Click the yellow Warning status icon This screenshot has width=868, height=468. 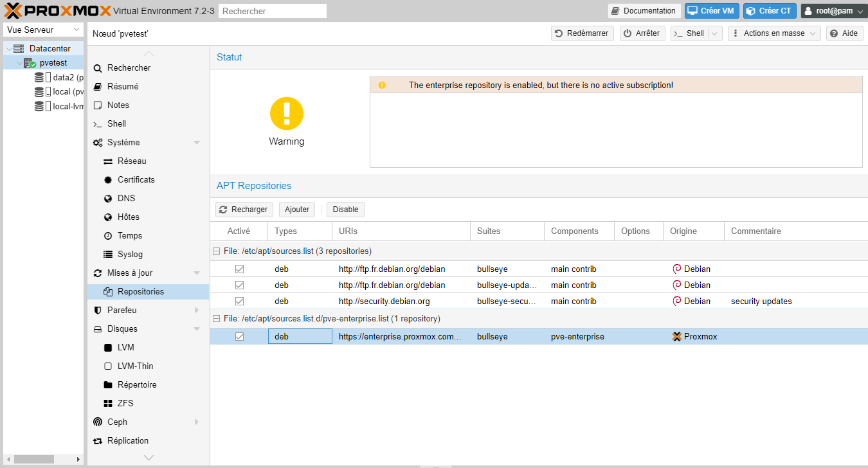click(x=287, y=113)
